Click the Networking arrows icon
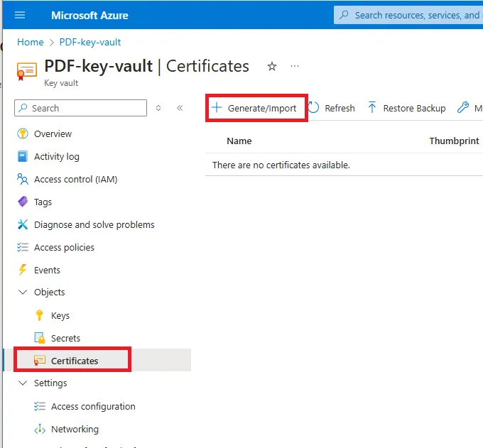Image resolution: width=483 pixels, height=448 pixels. pyautogui.click(x=40, y=429)
